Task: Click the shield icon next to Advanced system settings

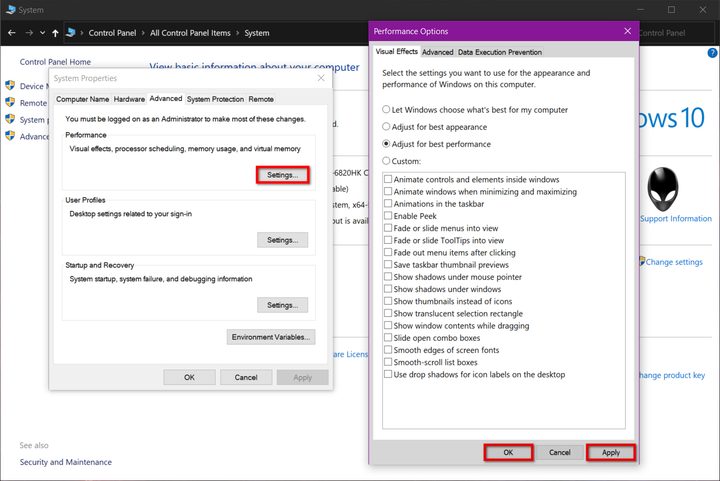Action: pos(10,136)
